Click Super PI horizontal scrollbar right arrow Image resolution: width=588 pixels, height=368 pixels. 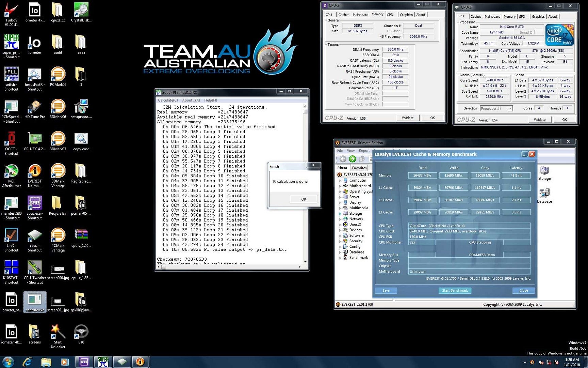(x=300, y=267)
